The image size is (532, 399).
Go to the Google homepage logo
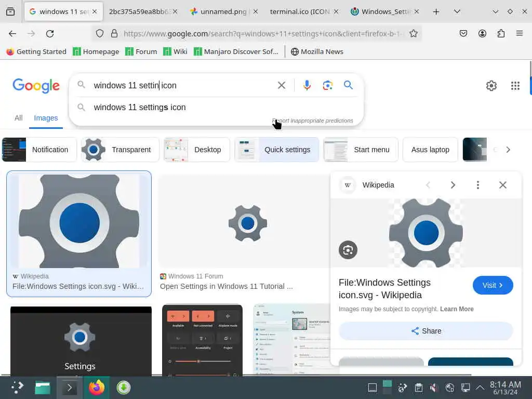36,86
